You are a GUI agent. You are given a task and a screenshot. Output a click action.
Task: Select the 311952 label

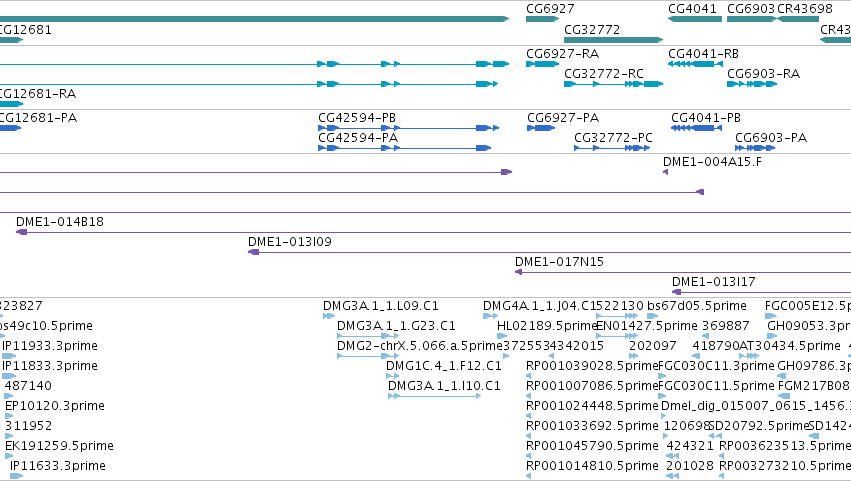tap(28, 426)
